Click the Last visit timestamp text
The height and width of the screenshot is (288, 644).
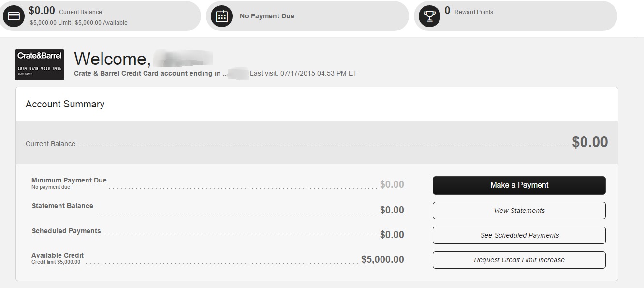(x=303, y=74)
